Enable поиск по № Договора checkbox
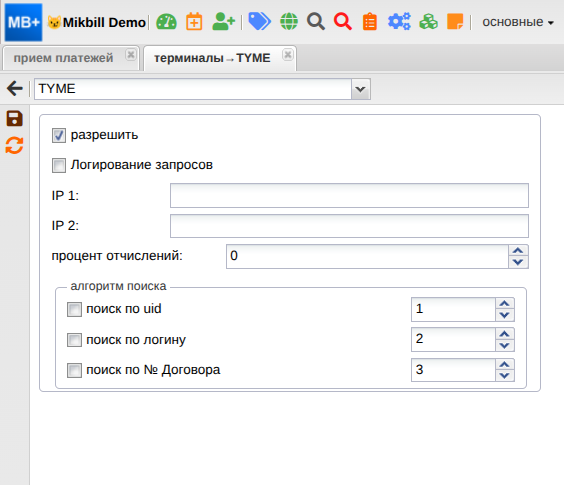This screenshot has height=485, width=564. click(x=74, y=370)
